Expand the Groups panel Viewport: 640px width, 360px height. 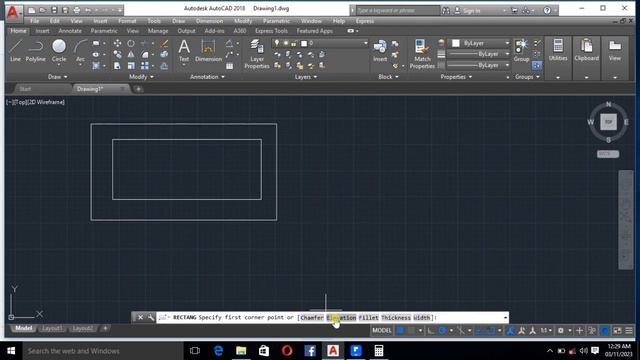click(527, 77)
